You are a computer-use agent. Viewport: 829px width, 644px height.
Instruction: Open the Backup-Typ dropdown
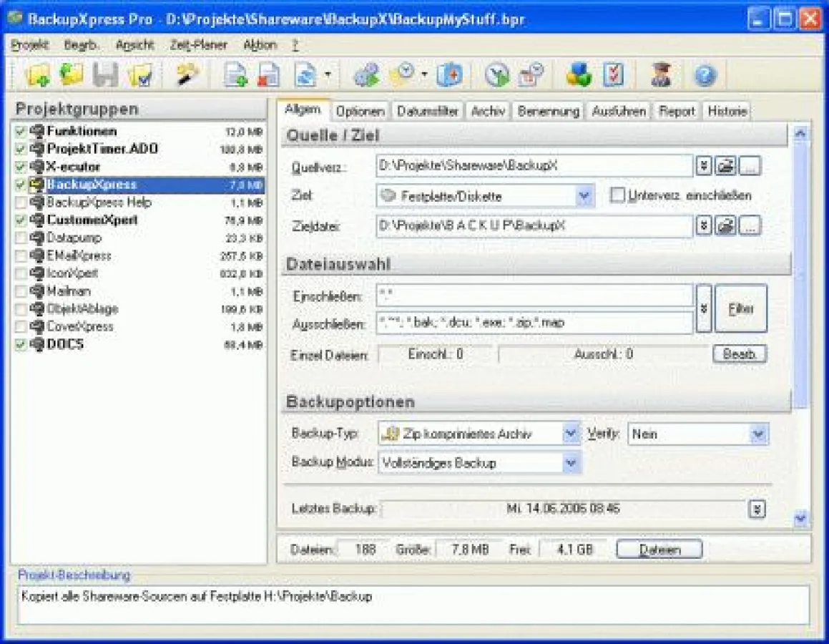(x=571, y=434)
